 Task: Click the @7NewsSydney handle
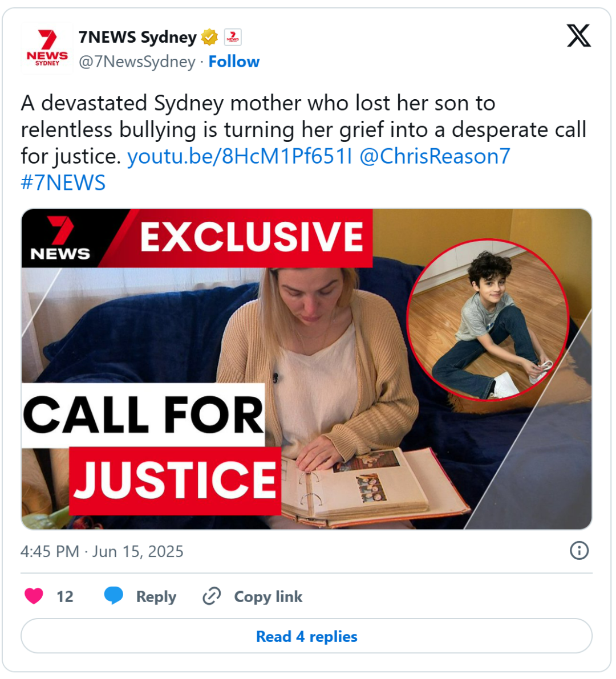137,62
